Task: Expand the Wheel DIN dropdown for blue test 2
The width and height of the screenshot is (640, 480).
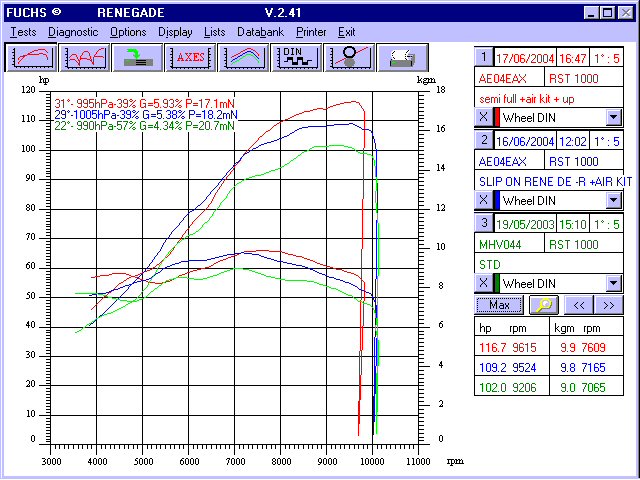Action: 613,200
